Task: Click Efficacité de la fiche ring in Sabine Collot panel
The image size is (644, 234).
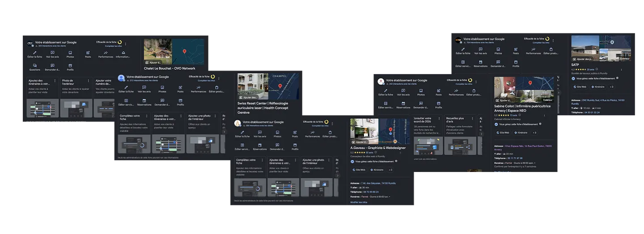Action: (470, 80)
